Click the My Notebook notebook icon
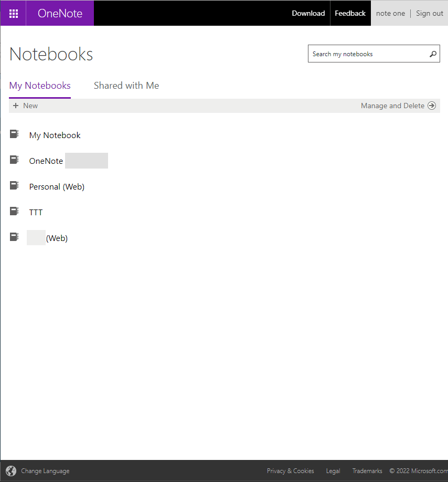The width and height of the screenshot is (448, 482). (x=14, y=134)
